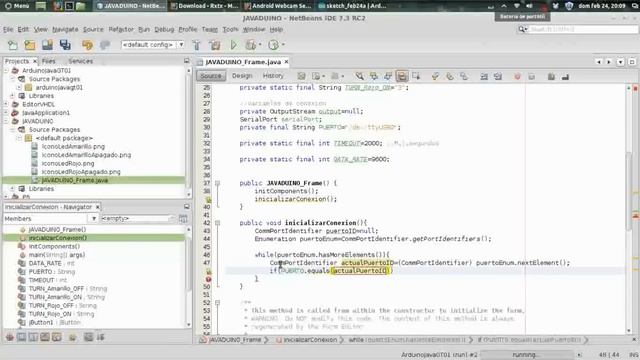Viewport: 640px width, 360px height.
Task: Click the red Start Macro Recording icon
Action: (517, 76)
